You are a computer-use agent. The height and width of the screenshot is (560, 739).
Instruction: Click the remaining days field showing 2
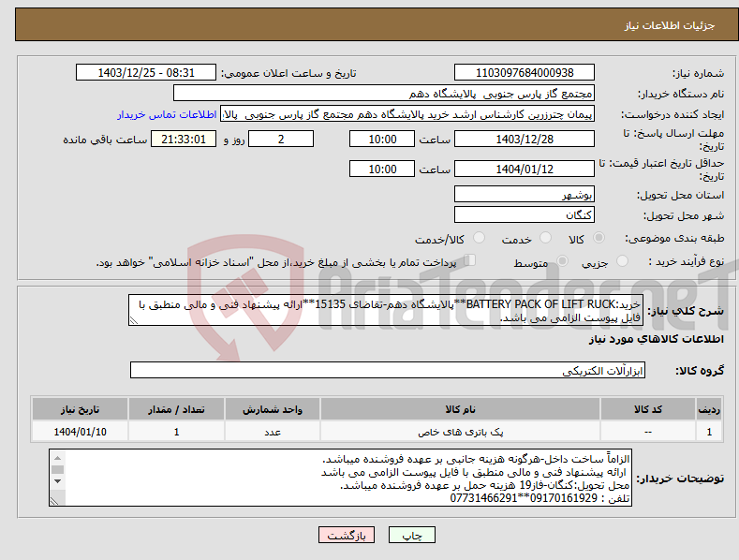[281, 139]
